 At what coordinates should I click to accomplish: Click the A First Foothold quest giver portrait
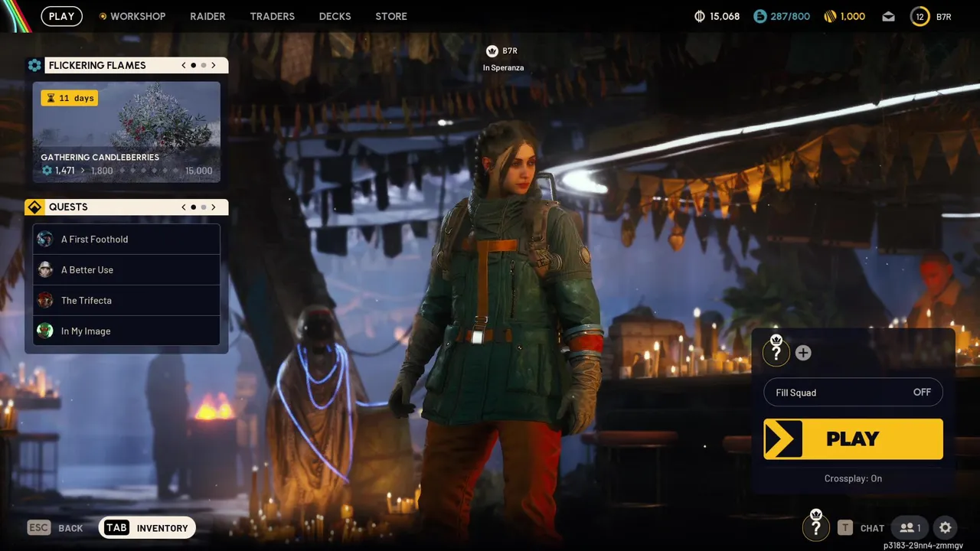[45, 239]
